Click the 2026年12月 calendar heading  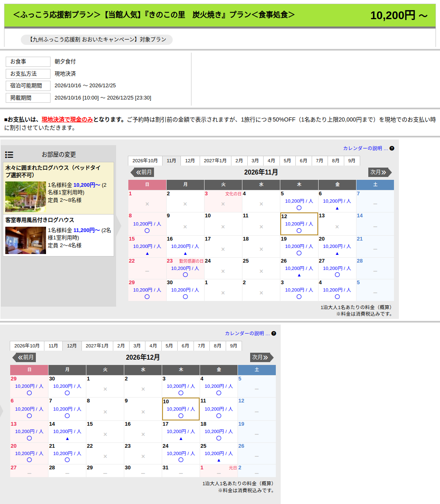coord(143,357)
